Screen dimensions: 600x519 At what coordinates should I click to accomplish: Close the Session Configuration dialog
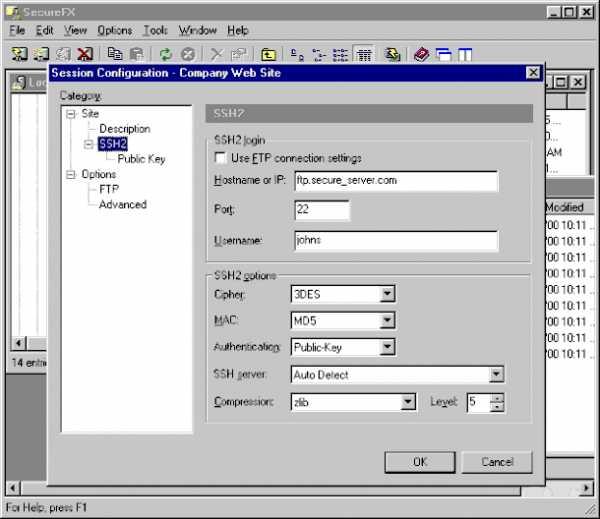[533, 72]
